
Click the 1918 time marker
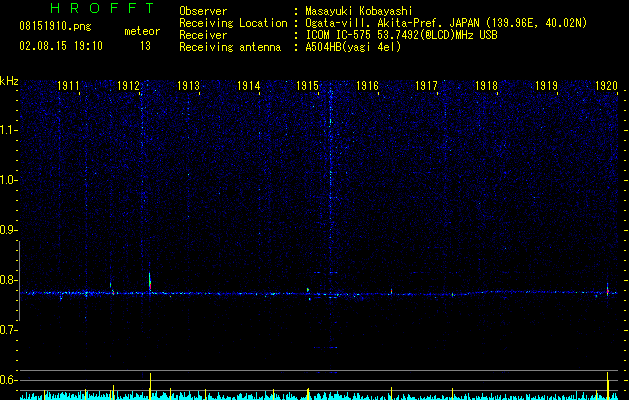(x=486, y=86)
